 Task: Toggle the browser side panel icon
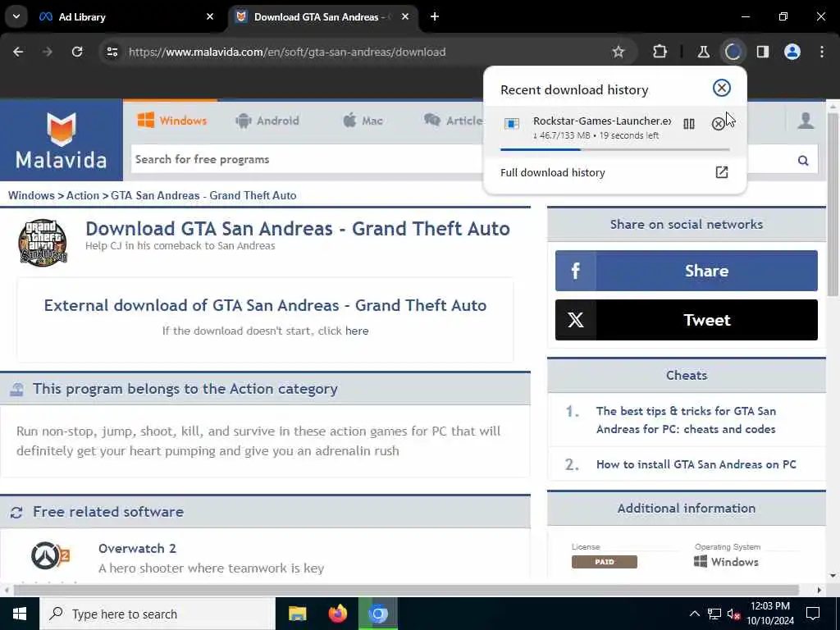click(x=763, y=52)
